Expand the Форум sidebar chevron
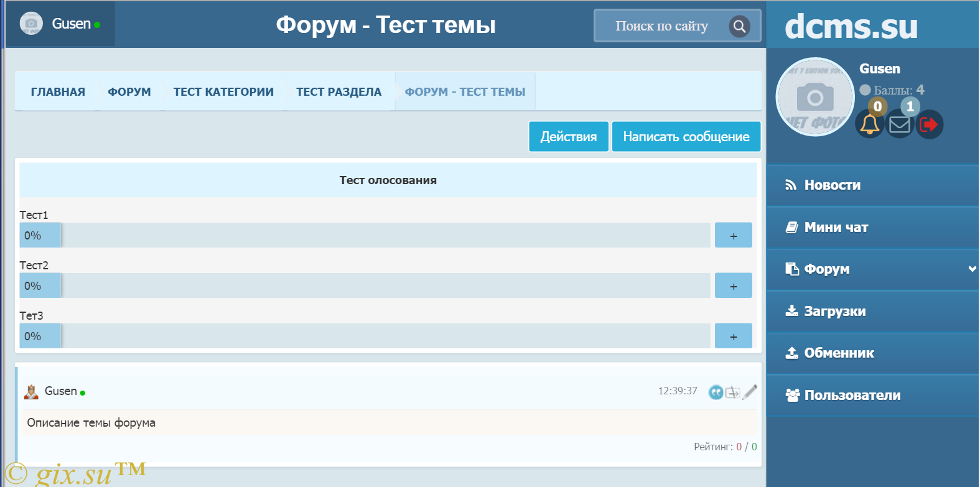 point(972,269)
